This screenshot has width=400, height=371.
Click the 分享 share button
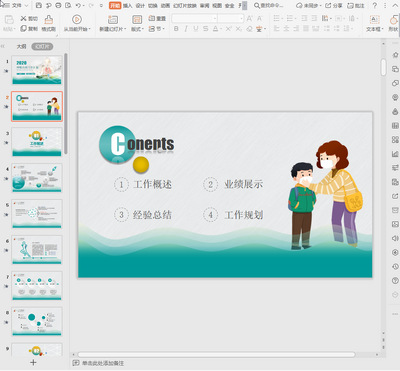tap(334, 6)
